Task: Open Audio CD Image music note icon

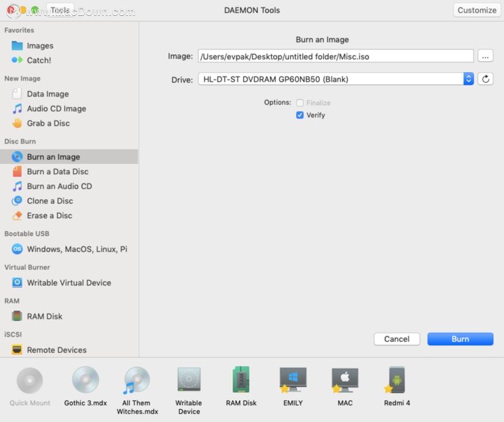Action: point(17,108)
